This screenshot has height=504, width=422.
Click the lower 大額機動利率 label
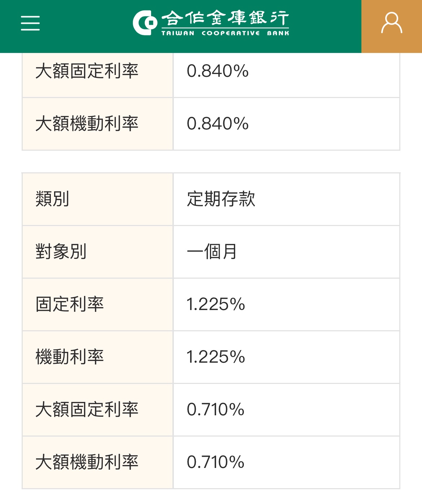87,462
